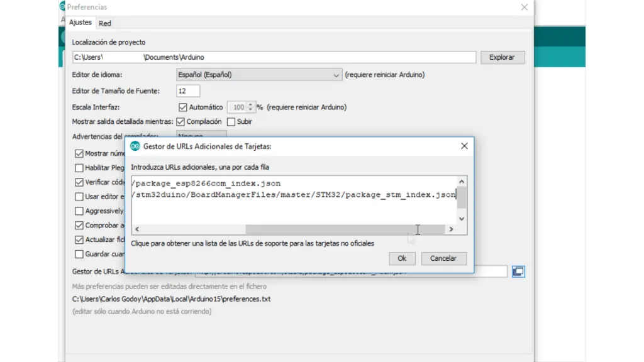Click the font size field
Screen dimensions: 644x362
[188, 91]
